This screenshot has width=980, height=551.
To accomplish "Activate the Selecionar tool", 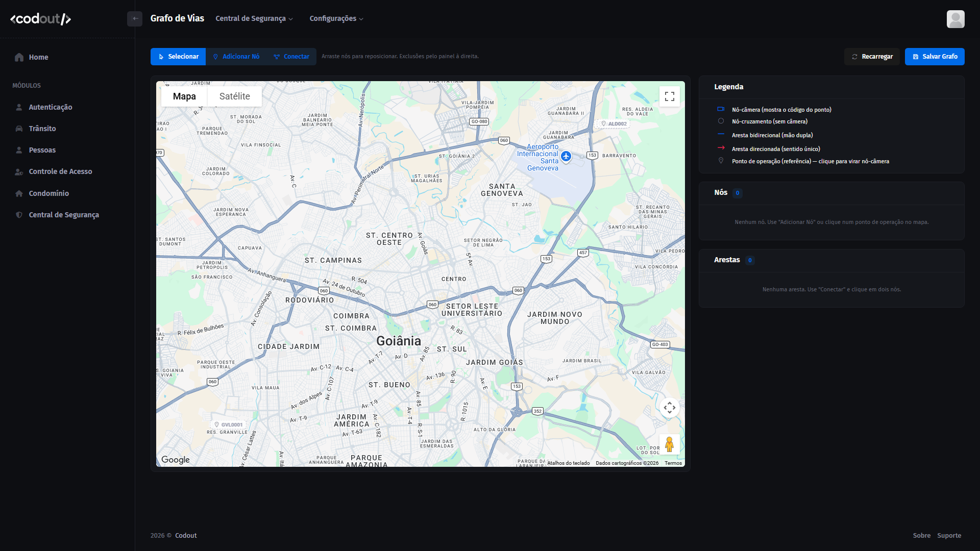I will point(178,57).
